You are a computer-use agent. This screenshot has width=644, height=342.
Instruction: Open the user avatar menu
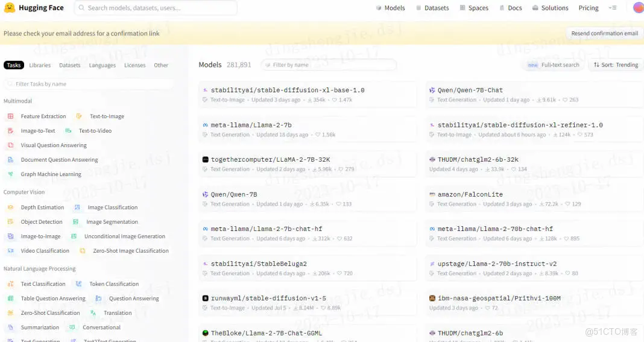[x=639, y=7]
